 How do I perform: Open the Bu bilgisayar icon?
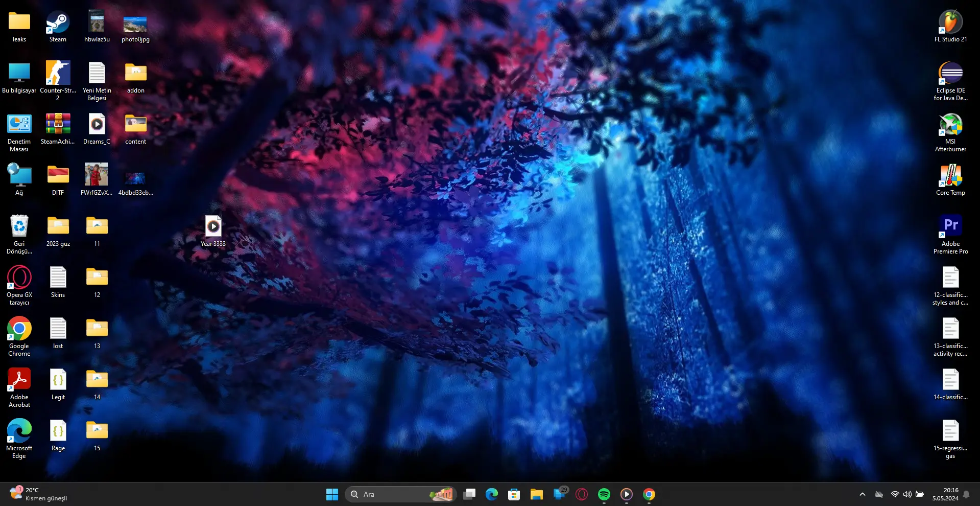coord(19,78)
